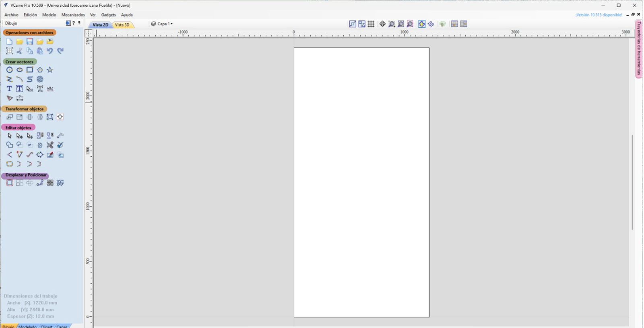Viewport: 644px width, 328px height.
Task: Toggle horizontal split view layout icon
Action: pos(454,24)
